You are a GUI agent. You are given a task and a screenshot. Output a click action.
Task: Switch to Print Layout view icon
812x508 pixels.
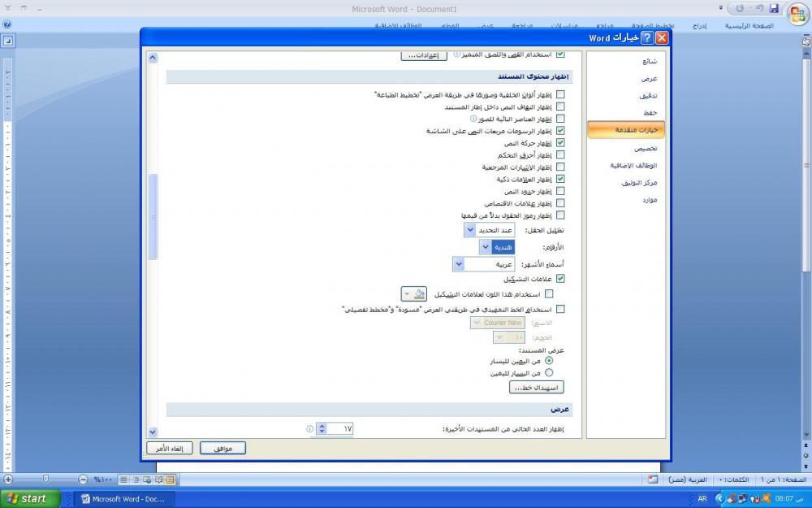coord(170,480)
